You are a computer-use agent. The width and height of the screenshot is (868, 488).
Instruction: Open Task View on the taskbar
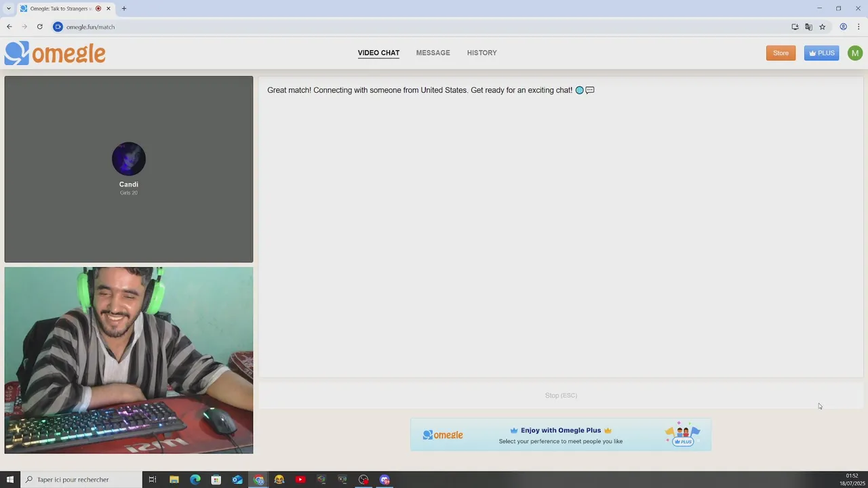tap(153, 480)
